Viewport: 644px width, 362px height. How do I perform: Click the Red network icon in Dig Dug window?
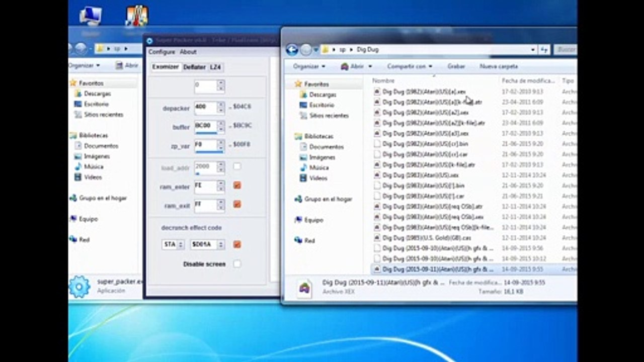coord(298,240)
